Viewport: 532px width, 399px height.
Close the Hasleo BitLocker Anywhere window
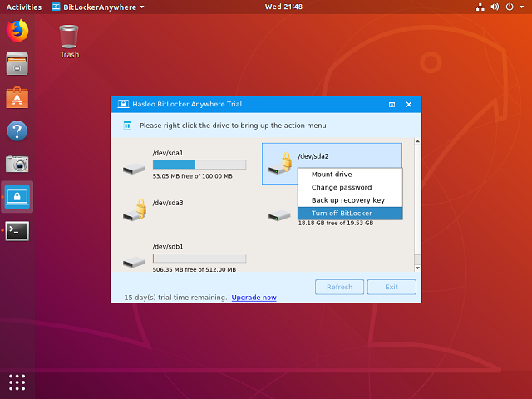tap(409, 105)
